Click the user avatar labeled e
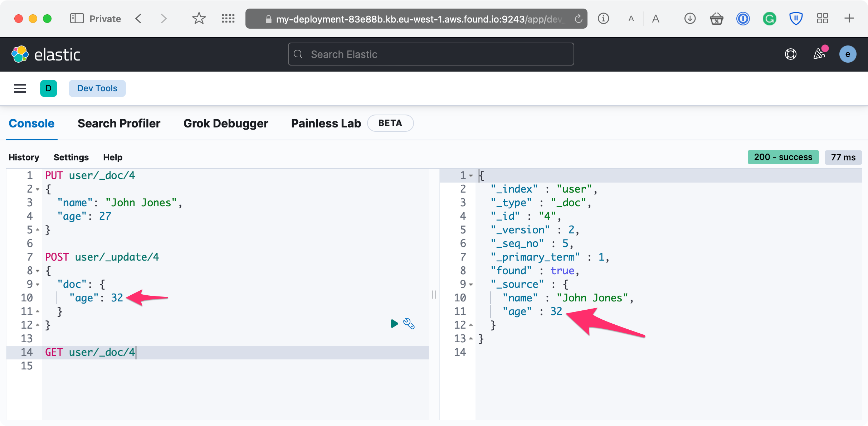 (x=848, y=54)
